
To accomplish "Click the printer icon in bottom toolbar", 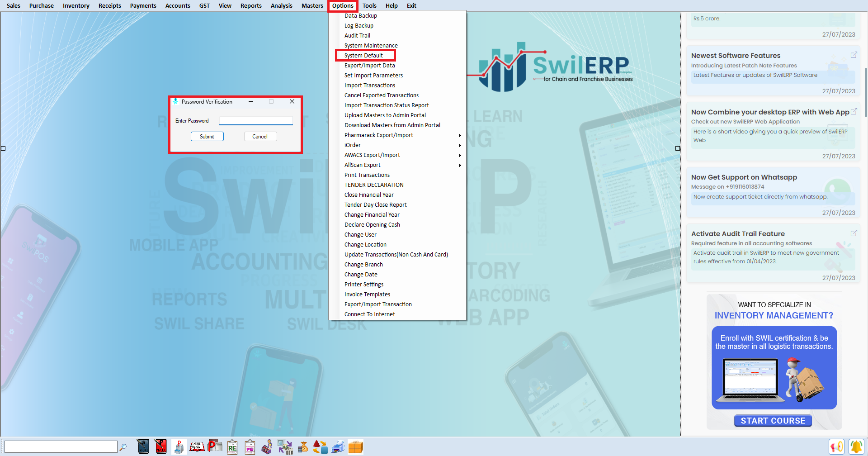I will pos(338,446).
